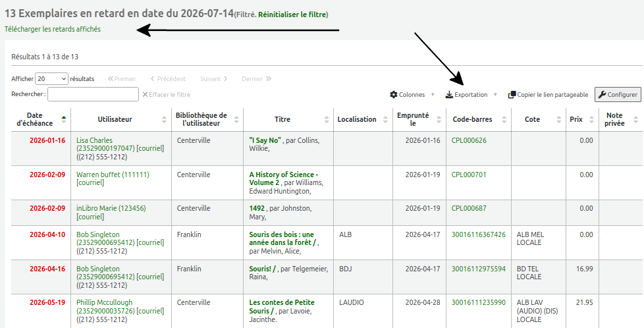Go to Suivant page
Screen dimensions: 644x328
click(214, 78)
